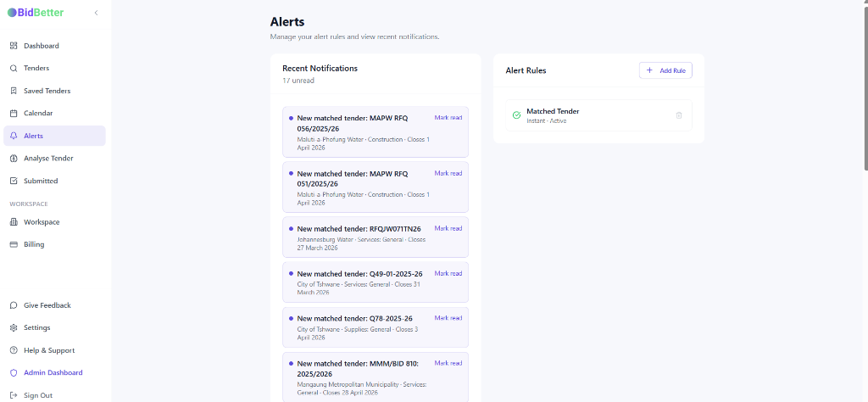Viewport: 868px width, 402px height.
Task: Sign Out of BidBetter
Action: click(x=54, y=395)
